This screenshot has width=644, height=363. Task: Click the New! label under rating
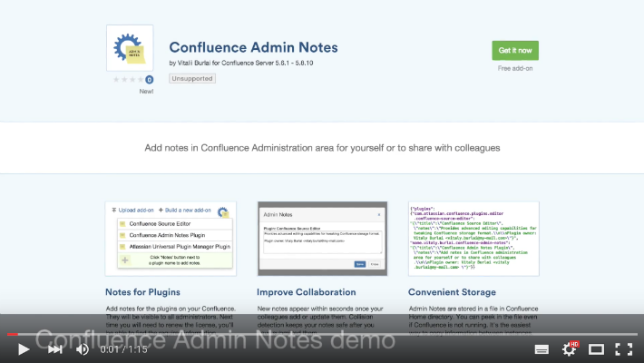tap(146, 92)
